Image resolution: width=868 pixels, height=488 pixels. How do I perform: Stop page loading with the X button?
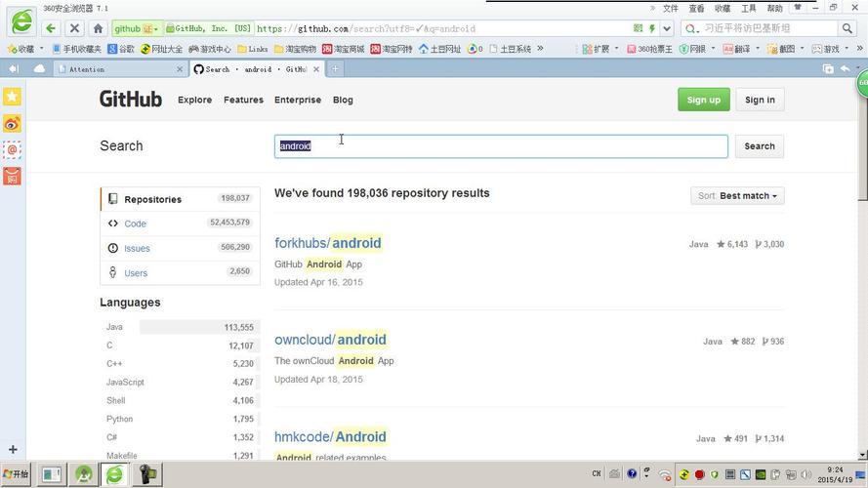[75, 28]
